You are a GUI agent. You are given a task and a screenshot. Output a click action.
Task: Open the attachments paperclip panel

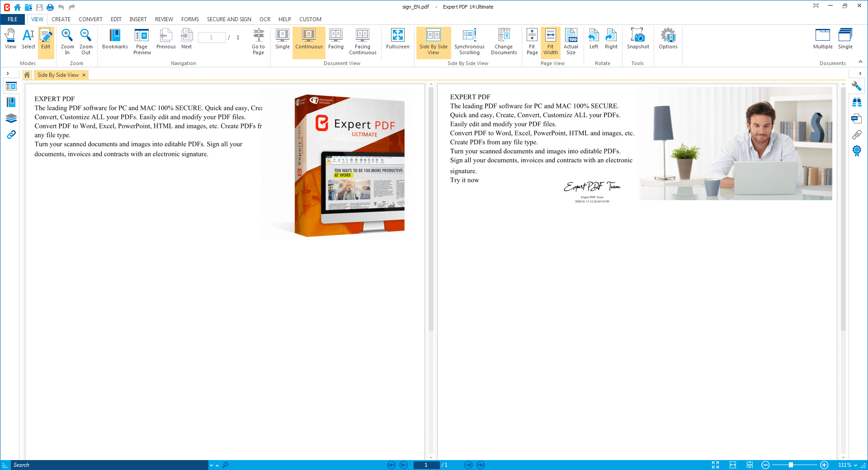point(857,135)
